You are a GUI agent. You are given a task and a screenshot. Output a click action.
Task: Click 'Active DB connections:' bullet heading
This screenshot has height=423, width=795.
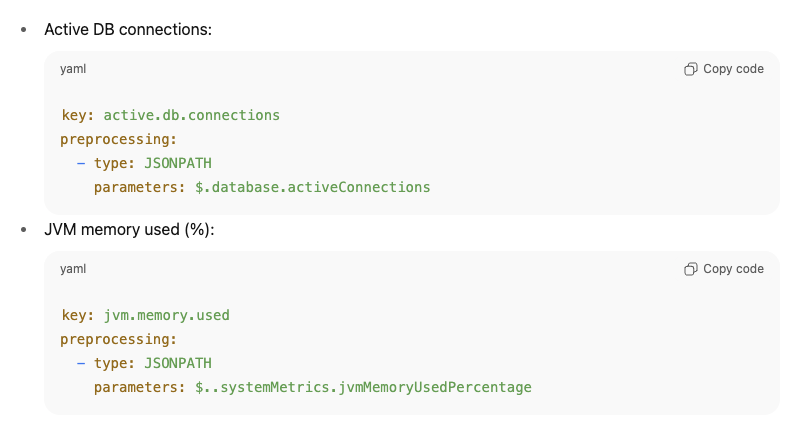128,29
